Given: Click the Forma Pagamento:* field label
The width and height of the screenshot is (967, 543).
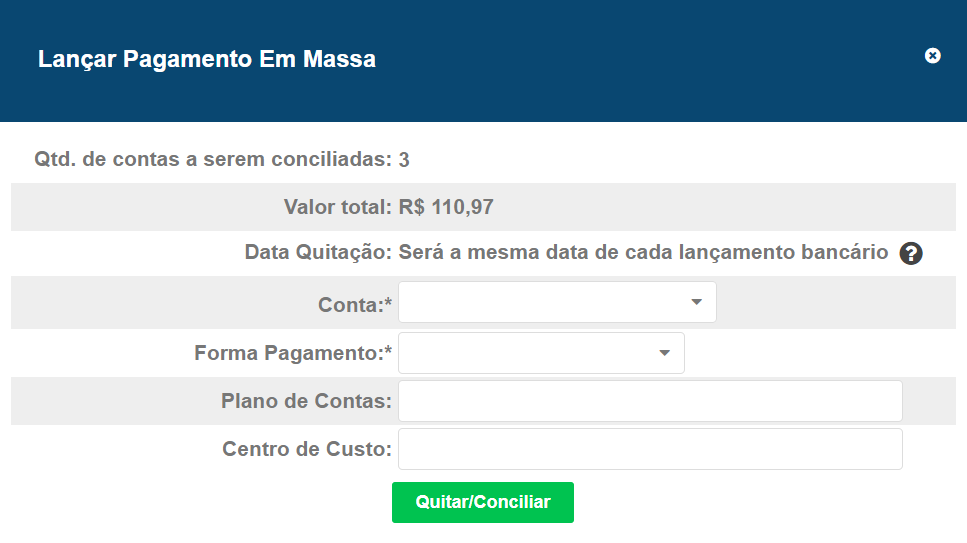Looking at the screenshot, I should [293, 353].
